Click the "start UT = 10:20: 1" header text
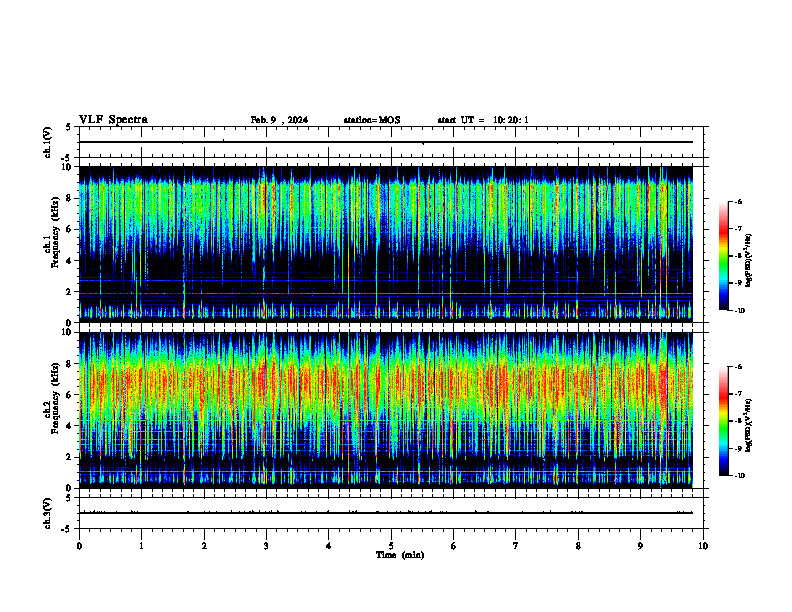The width and height of the screenshot is (792, 612). pos(483,120)
